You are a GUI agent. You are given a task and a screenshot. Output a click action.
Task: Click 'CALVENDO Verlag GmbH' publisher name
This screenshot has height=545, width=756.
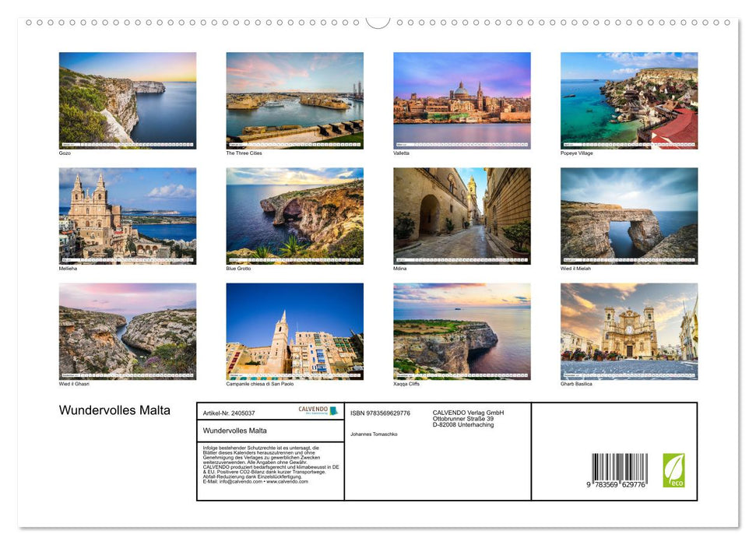point(468,413)
